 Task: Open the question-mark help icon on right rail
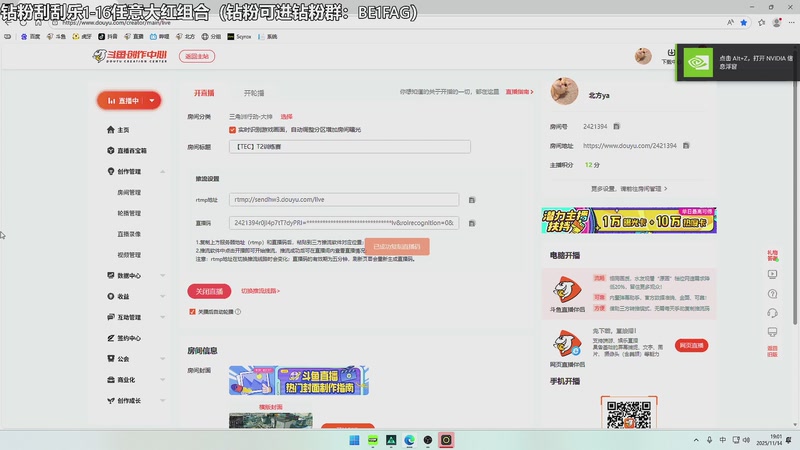772,294
